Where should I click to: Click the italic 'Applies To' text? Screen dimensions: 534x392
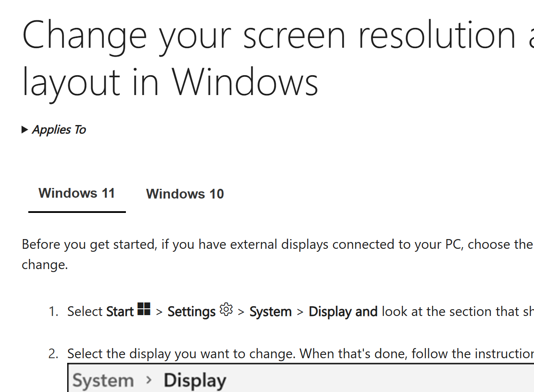[x=58, y=129]
